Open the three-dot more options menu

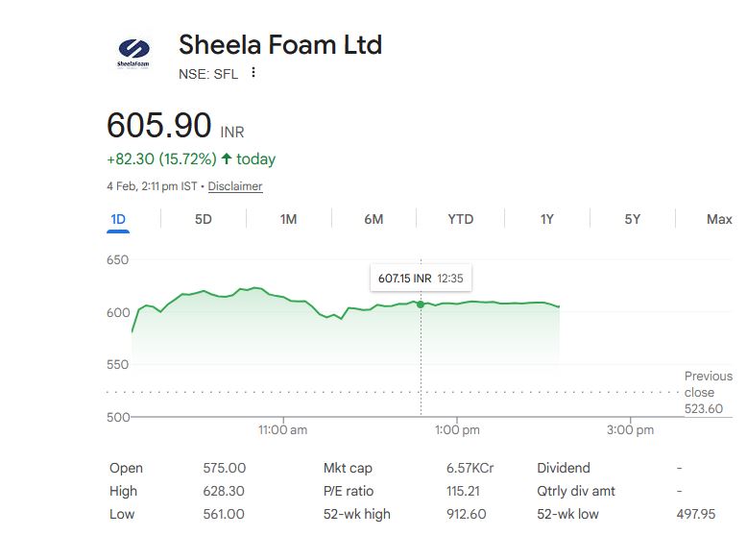click(x=253, y=73)
